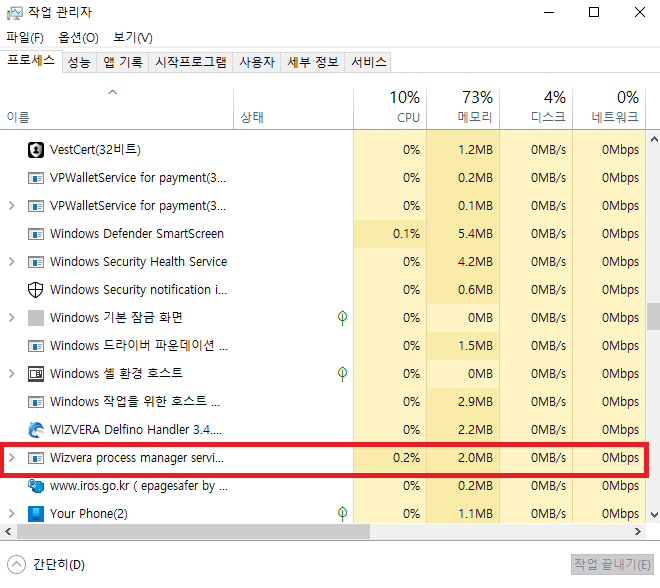Click the Windows Defender SmartScreen icon
The width and height of the screenshot is (660, 588).
tap(36, 234)
